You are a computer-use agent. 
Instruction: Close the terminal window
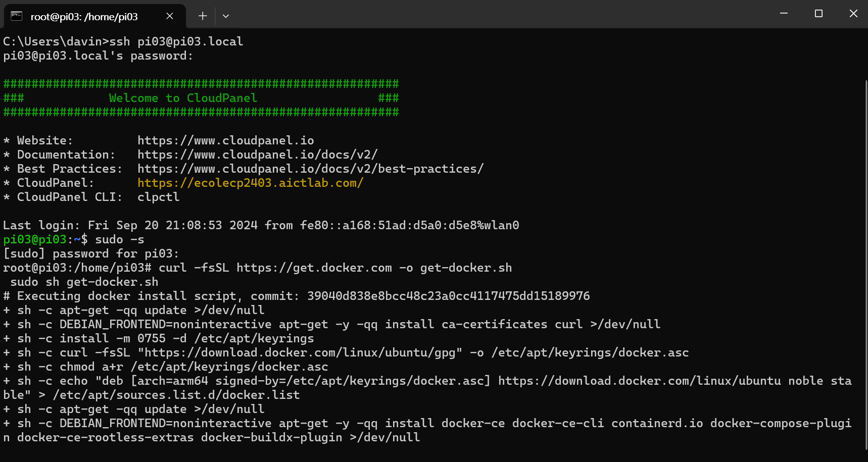(x=853, y=14)
